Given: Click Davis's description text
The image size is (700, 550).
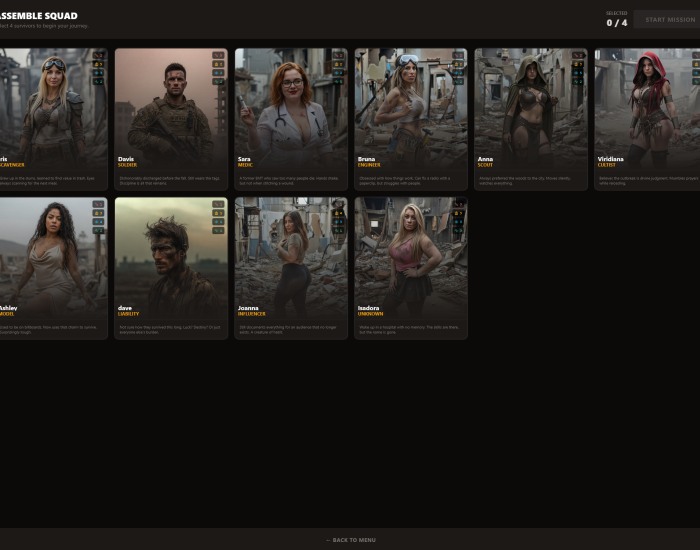Looking at the screenshot, I should (x=171, y=180).
